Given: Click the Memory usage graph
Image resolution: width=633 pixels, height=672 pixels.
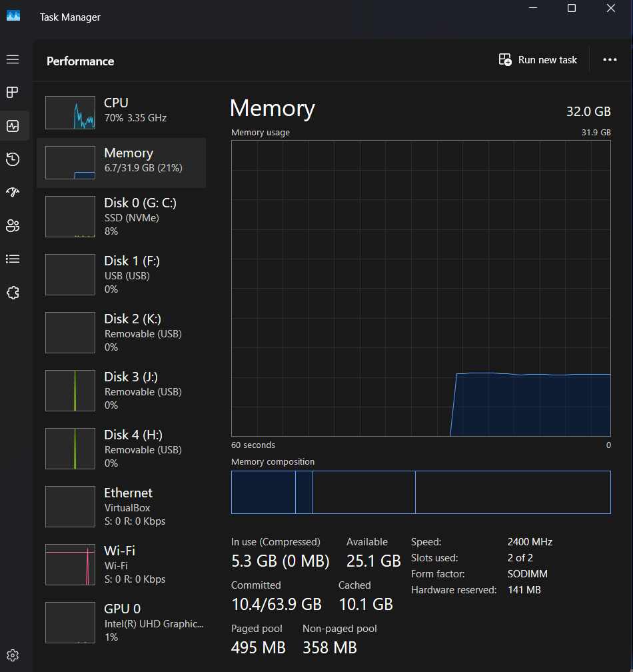Looking at the screenshot, I should [x=420, y=288].
